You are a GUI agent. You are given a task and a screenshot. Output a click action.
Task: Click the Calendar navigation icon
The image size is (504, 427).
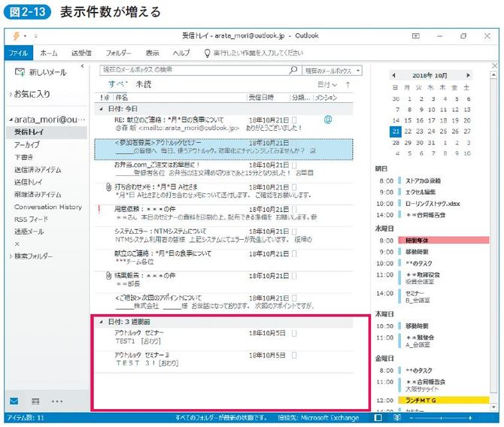(x=35, y=401)
